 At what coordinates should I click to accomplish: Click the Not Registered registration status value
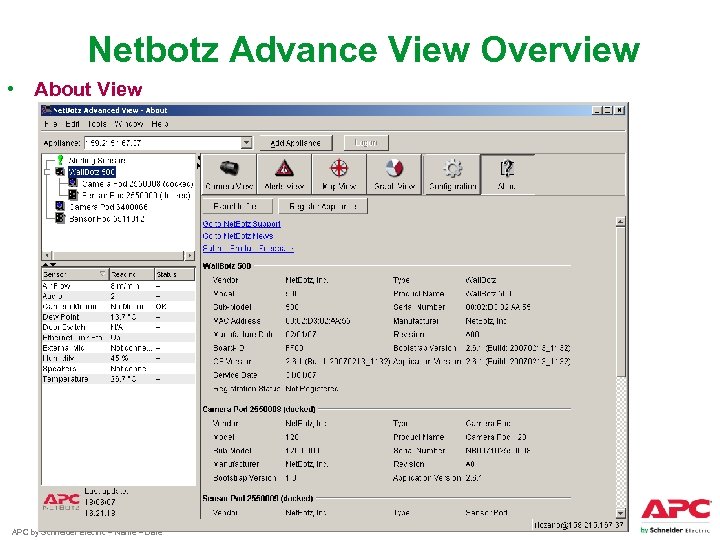(312, 388)
